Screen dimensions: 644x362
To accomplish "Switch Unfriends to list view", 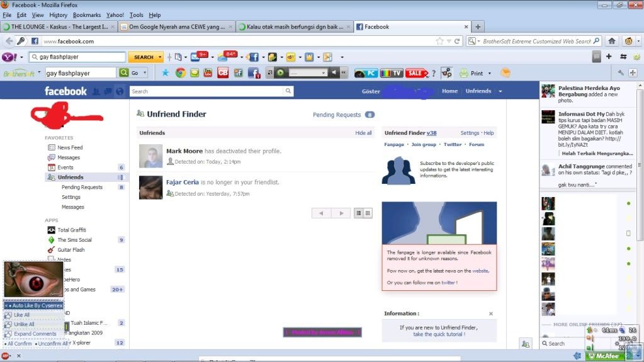I will pos(359,213).
